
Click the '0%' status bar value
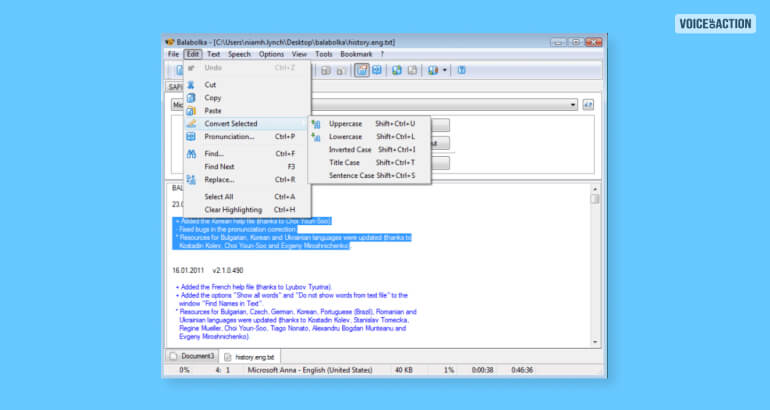[184, 370]
